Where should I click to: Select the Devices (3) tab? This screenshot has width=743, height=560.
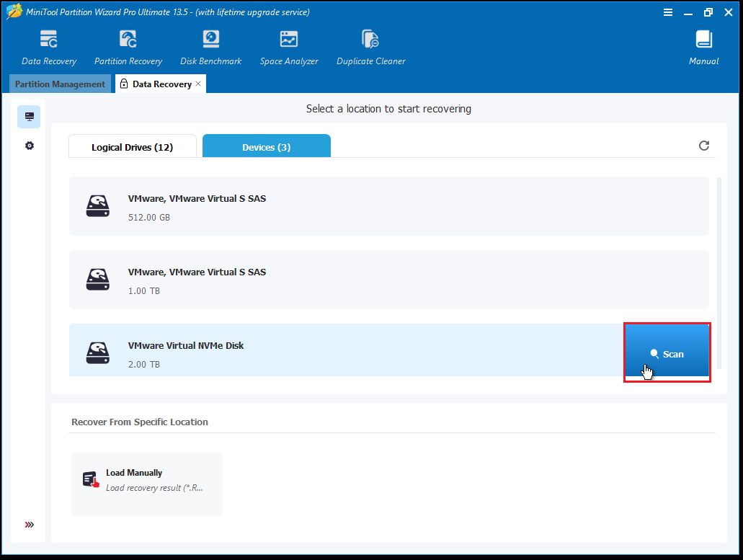[267, 146]
